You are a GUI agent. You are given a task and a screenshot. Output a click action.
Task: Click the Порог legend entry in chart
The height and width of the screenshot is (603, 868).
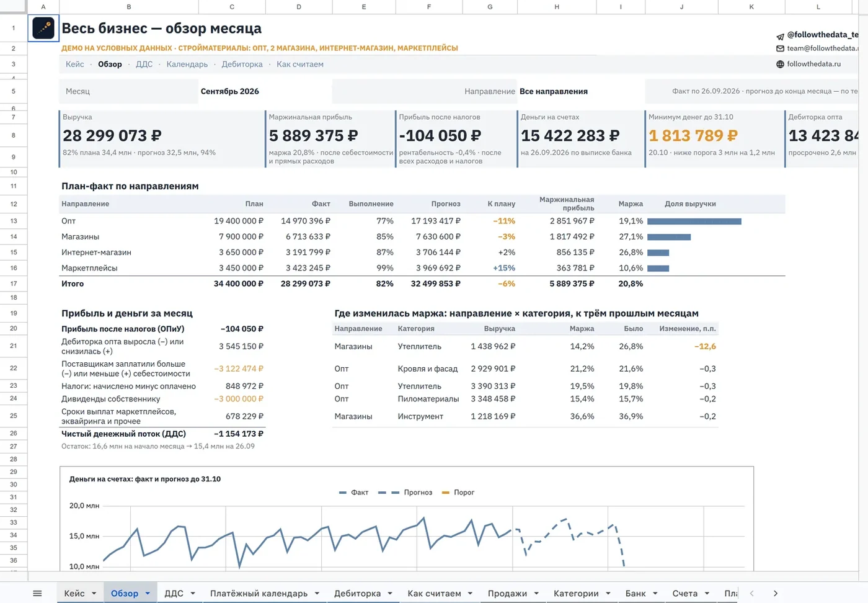point(458,493)
